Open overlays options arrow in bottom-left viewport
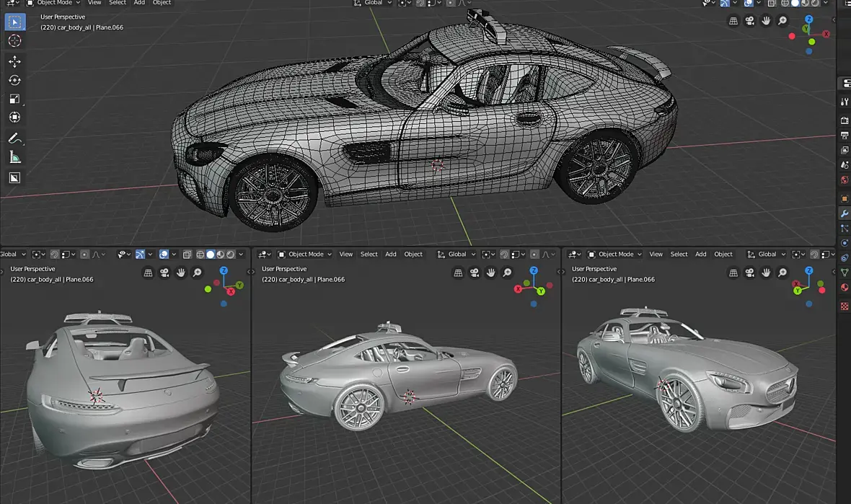The image size is (851, 504). 174,254
